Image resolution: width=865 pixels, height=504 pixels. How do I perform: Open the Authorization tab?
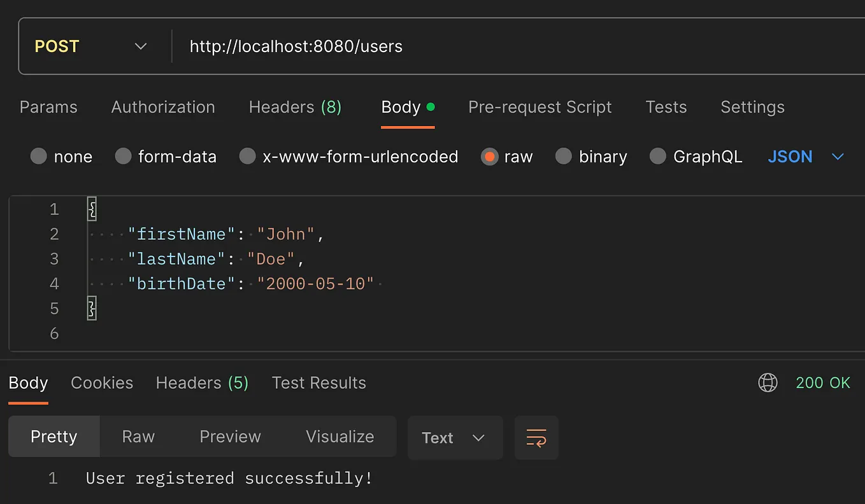point(163,107)
